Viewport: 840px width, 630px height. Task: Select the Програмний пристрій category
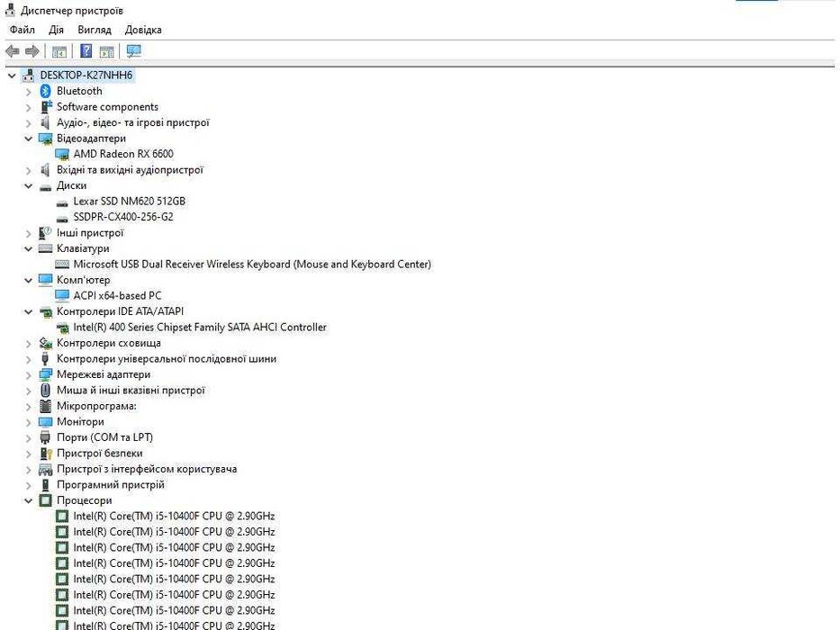point(111,485)
